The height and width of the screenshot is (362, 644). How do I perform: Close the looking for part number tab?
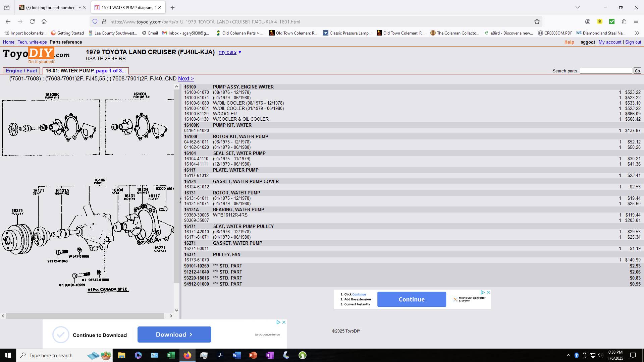pos(84,7)
